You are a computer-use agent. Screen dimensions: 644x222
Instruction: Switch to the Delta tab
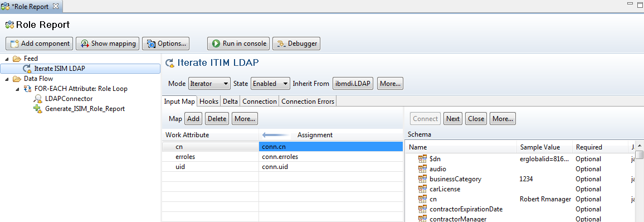pyautogui.click(x=231, y=101)
